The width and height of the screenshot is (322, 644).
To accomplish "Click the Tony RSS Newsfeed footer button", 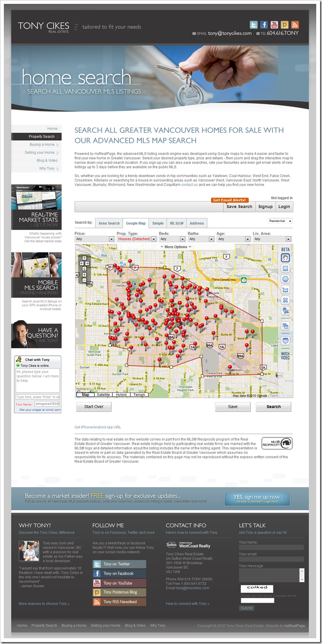I will pos(119,602).
